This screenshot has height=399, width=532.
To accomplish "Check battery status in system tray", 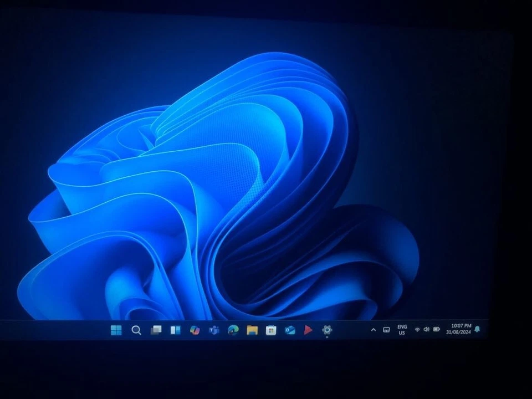I will (x=436, y=329).
